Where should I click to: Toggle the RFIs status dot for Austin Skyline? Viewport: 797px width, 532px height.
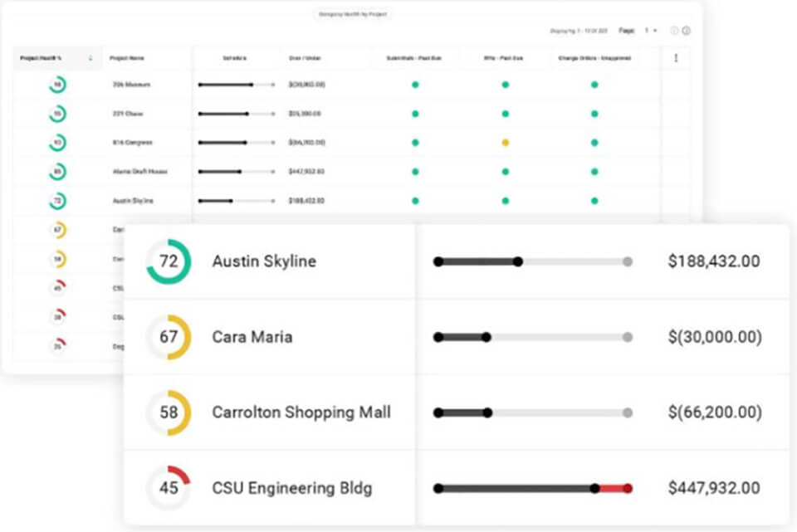coord(504,201)
